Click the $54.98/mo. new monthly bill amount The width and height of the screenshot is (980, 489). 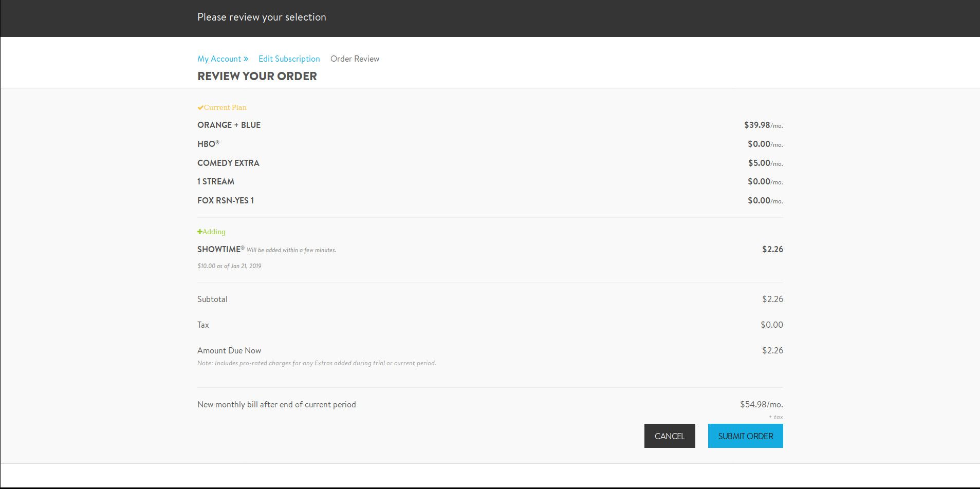[x=761, y=404]
